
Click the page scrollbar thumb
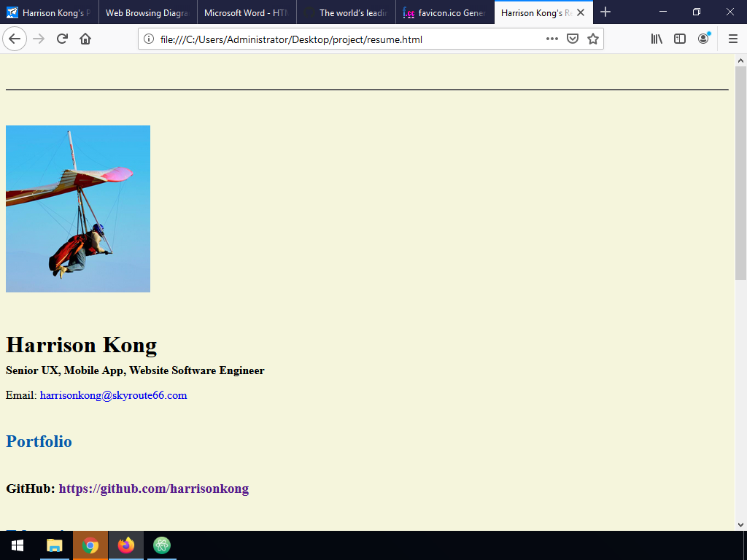[741, 173]
